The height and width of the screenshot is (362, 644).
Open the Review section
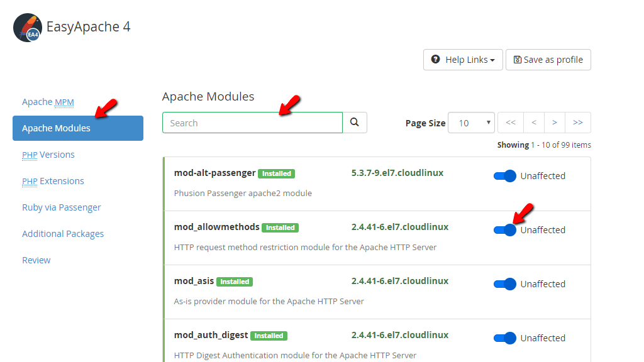tap(36, 260)
